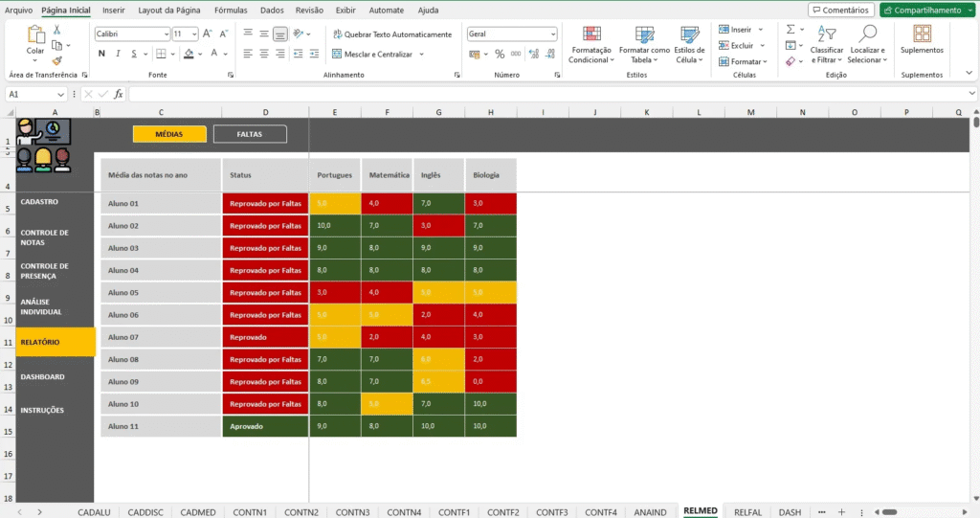Click the Format Painter brush icon
Viewport: 980px width, 518px height.
pos(56,60)
